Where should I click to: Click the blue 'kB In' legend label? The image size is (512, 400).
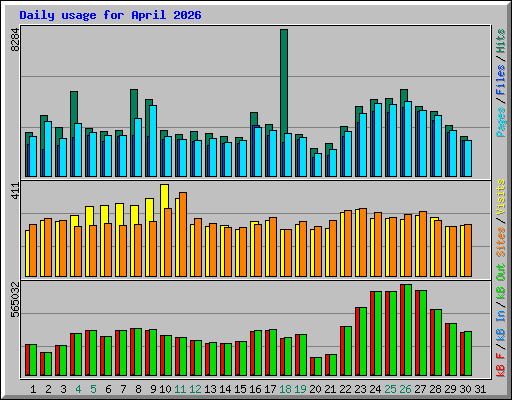[x=501, y=326]
